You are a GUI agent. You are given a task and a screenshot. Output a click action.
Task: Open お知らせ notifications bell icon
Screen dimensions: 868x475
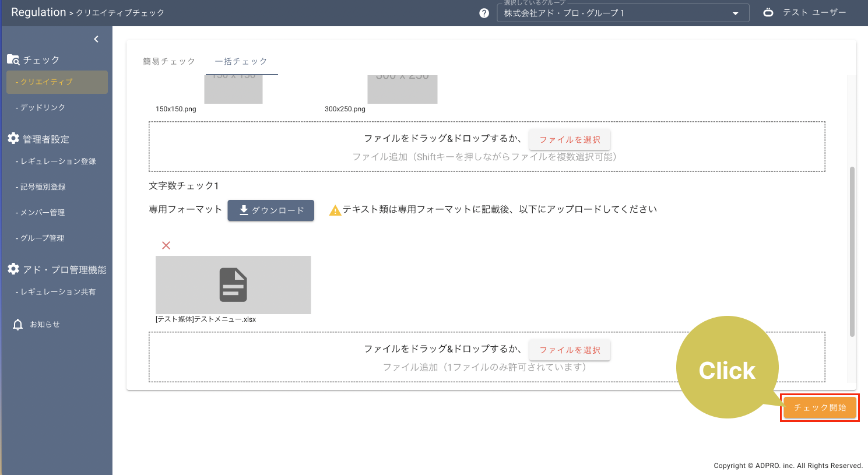(x=18, y=325)
